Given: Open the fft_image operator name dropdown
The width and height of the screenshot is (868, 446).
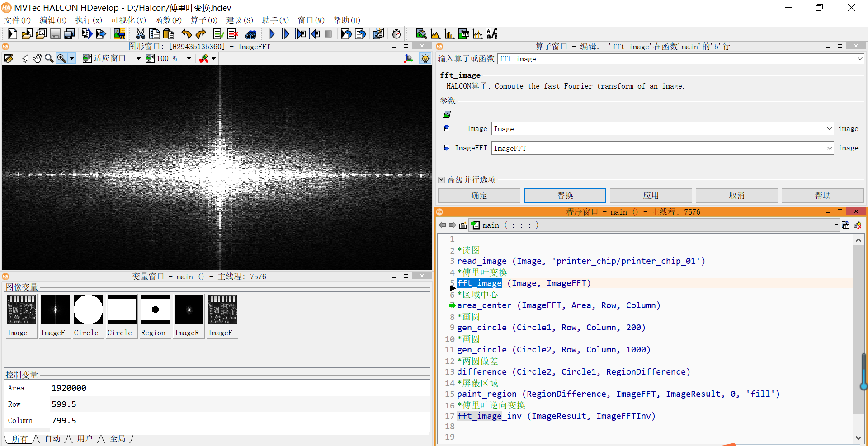Looking at the screenshot, I should coord(859,59).
